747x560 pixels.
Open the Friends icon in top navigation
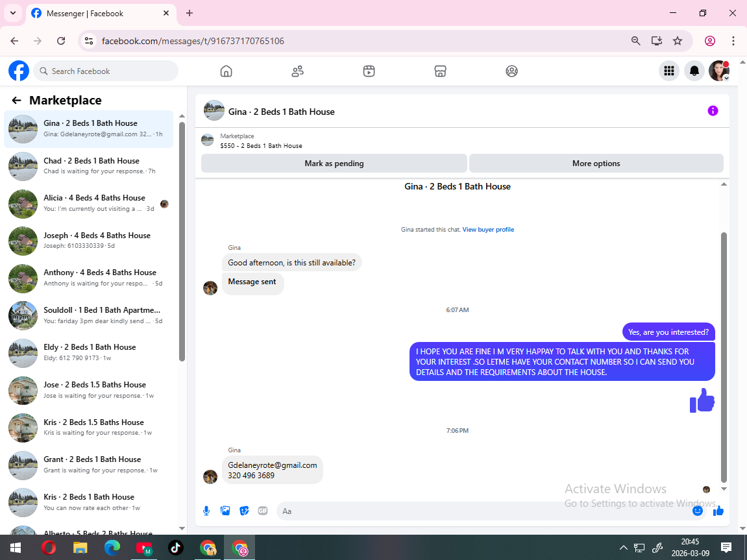(x=298, y=71)
